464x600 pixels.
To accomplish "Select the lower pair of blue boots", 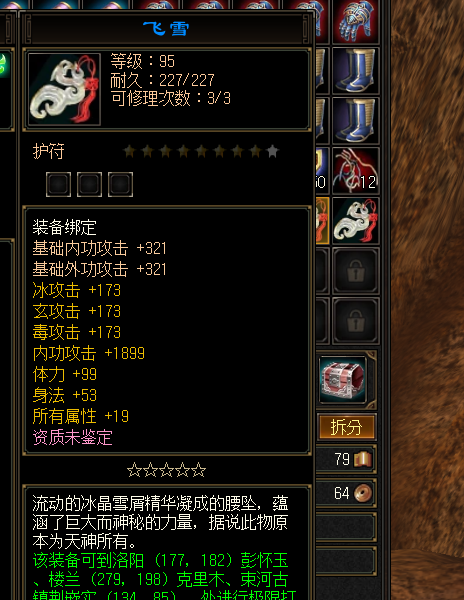I will click(355, 121).
